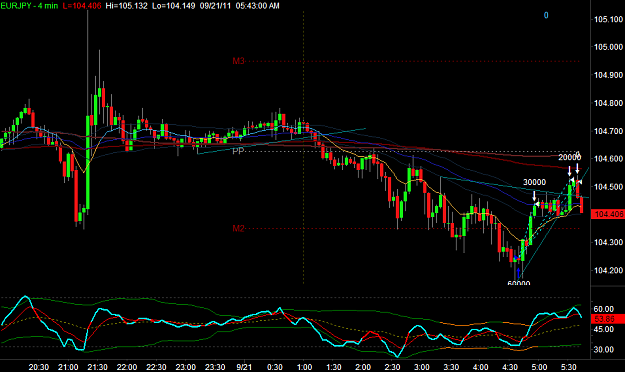Click the 0:30 time axis label
Image resolution: width=625 pixels, height=372 pixels.
pyautogui.click(x=275, y=367)
